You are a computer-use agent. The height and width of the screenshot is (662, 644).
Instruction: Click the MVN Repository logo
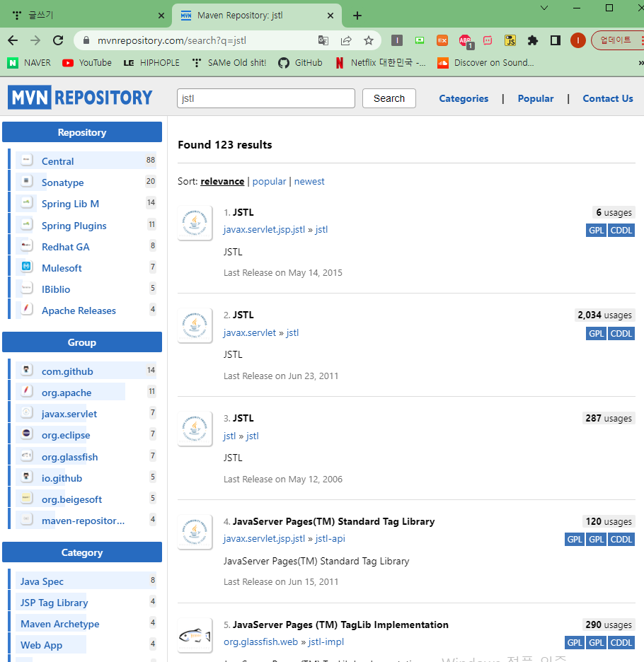coord(80,98)
